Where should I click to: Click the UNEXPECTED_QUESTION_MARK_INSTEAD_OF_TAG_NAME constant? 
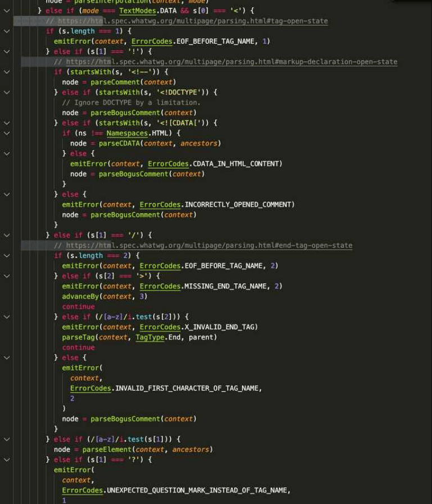(x=197, y=491)
